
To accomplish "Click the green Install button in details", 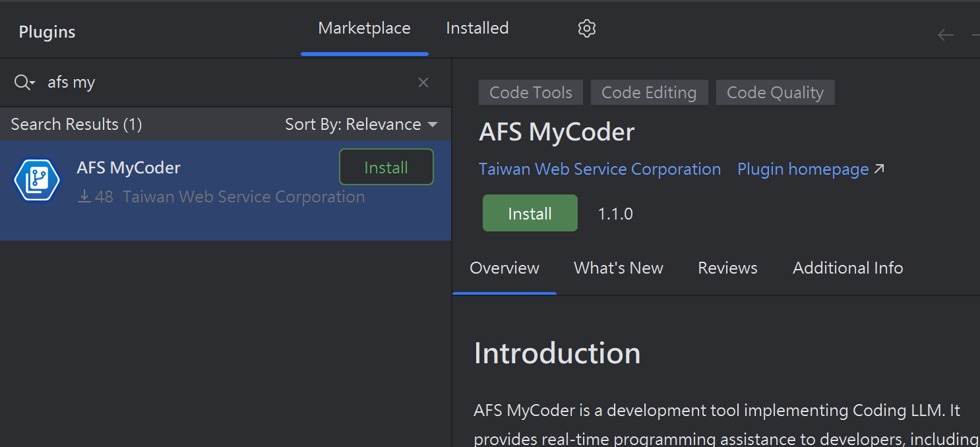I will (x=530, y=213).
